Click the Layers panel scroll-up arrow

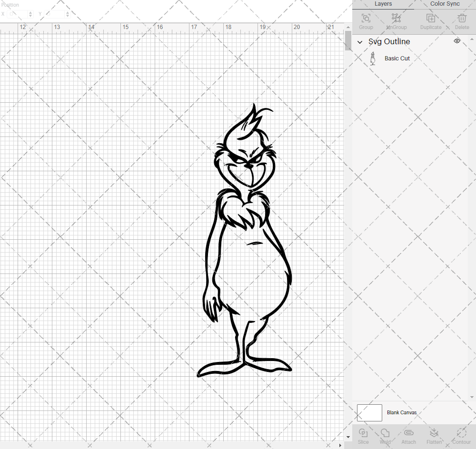click(472, 39)
